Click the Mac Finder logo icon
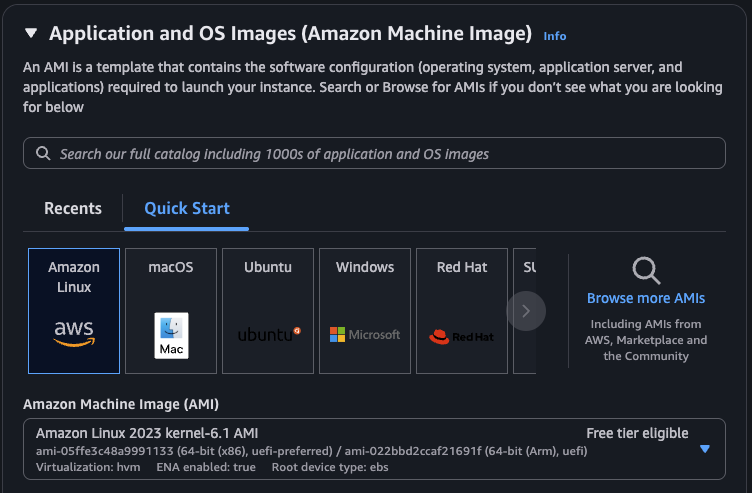752x493 pixels. [x=171, y=336]
